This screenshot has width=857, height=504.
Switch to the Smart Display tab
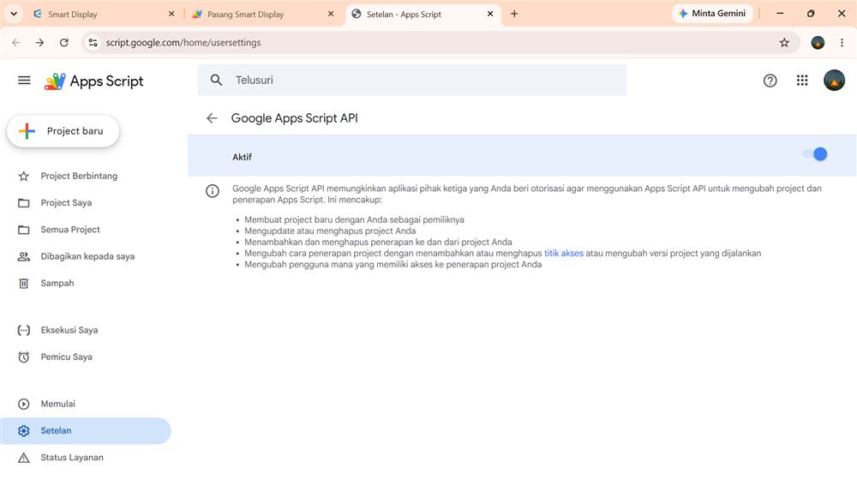(103, 15)
